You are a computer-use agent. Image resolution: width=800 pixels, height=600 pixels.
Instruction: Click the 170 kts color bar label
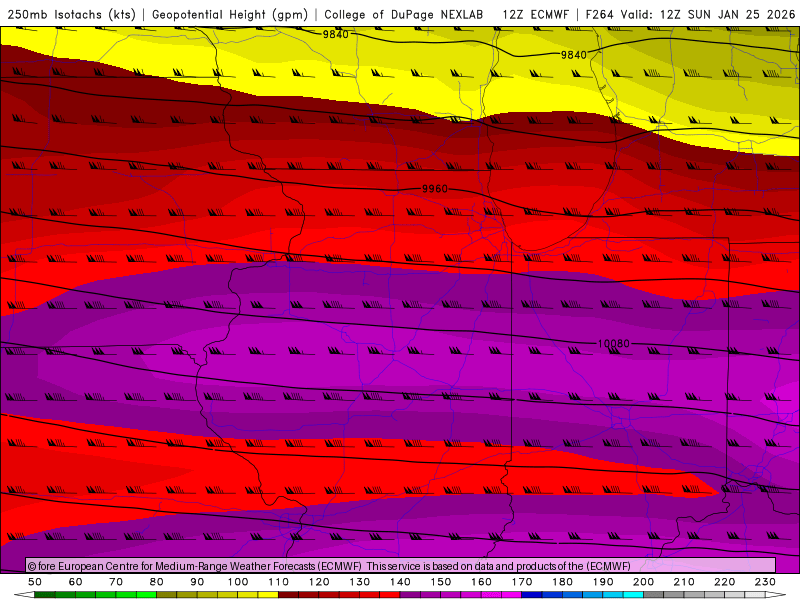(522, 582)
